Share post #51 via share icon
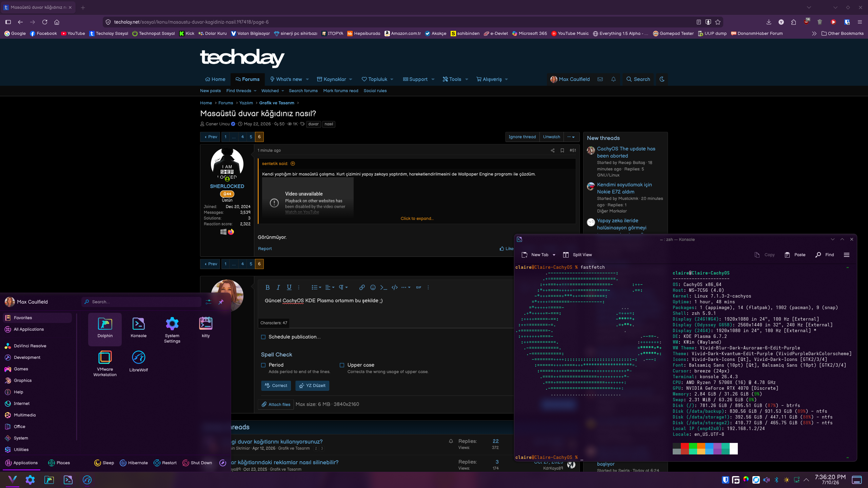 click(552, 150)
